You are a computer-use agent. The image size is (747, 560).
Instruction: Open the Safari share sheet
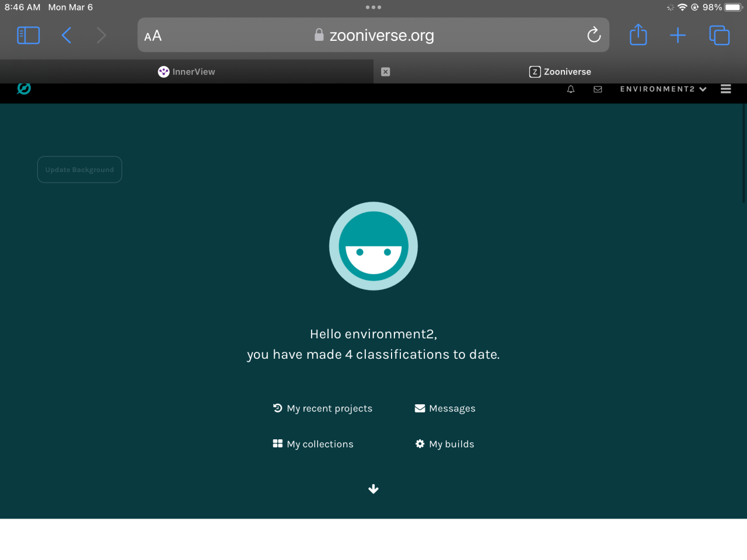coord(638,34)
